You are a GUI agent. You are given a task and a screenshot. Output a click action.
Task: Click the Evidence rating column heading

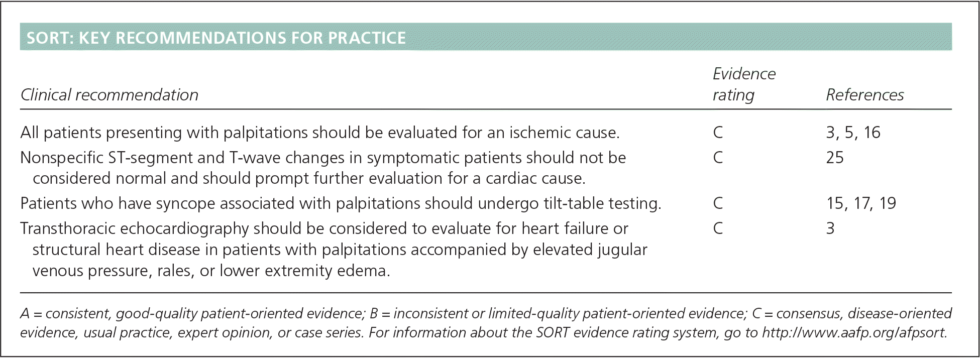click(743, 84)
